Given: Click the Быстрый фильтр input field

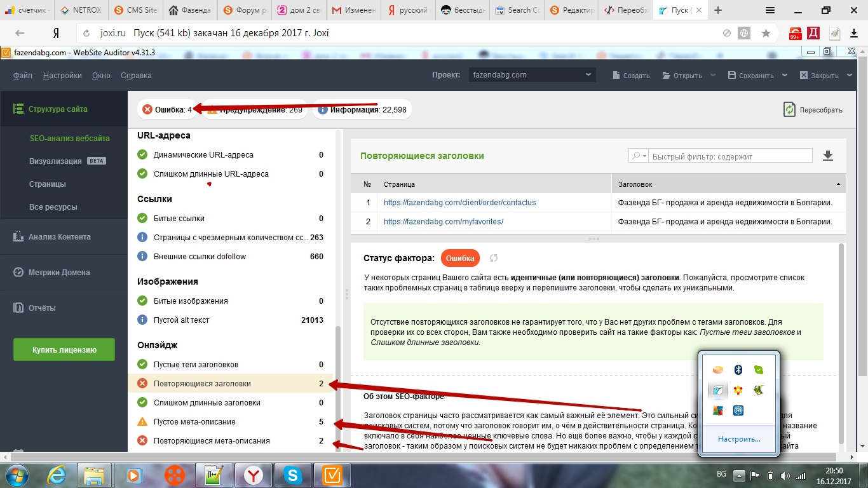Looking at the screenshot, I should pyautogui.click(x=731, y=156).
